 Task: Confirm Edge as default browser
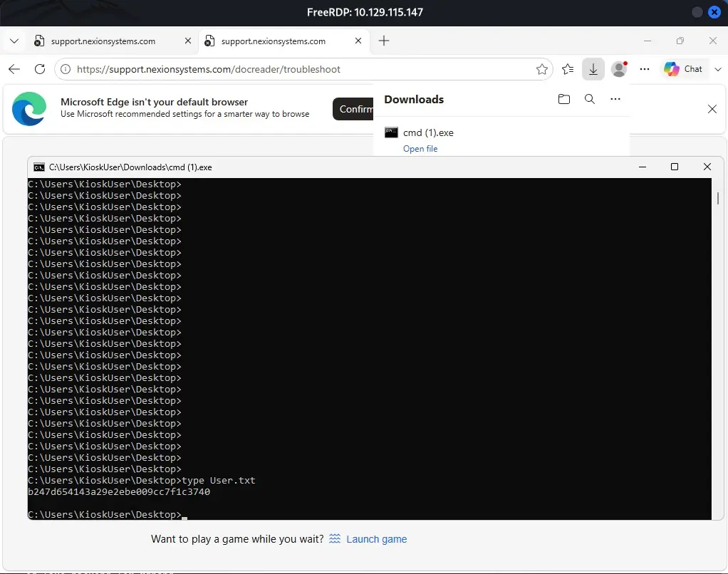[353, 109]
